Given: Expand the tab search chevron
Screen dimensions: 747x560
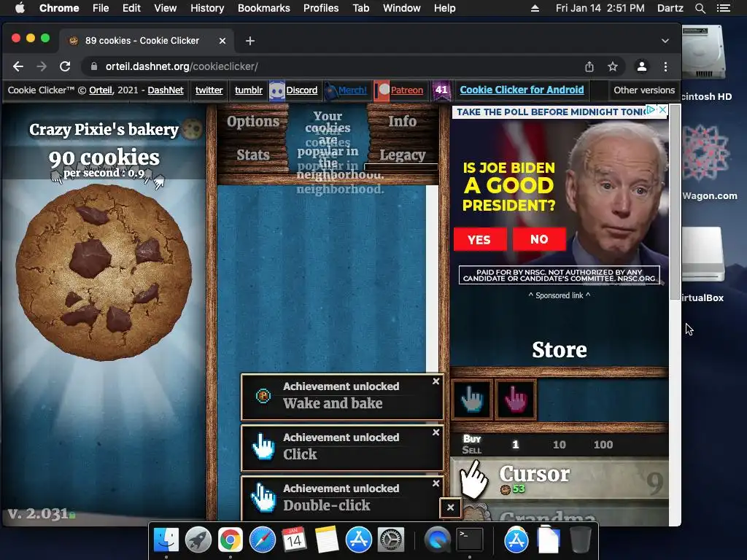Looking at the screenshot, I should tap(665, 41).
